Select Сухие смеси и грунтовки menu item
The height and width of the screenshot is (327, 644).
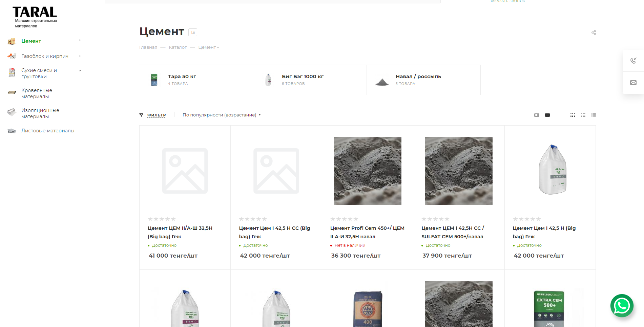[39, 73]
